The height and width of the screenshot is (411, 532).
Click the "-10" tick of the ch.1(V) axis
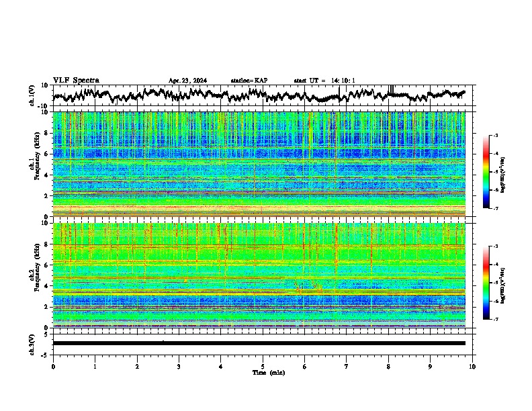tap(44, 106)
